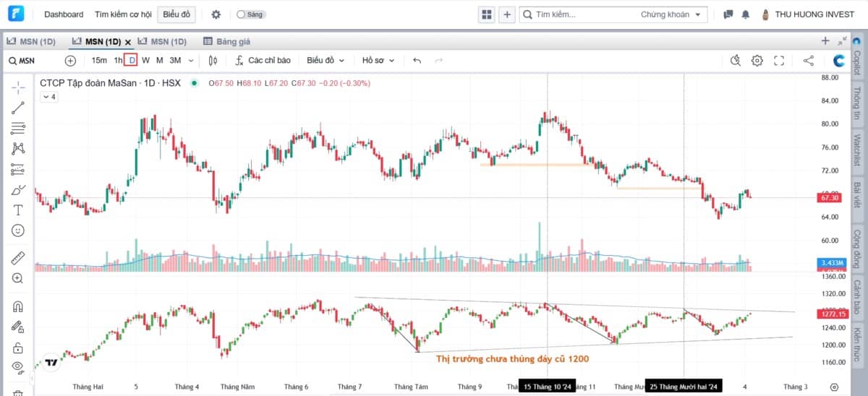Open the Copilot side panel tab

pos(857,59)
